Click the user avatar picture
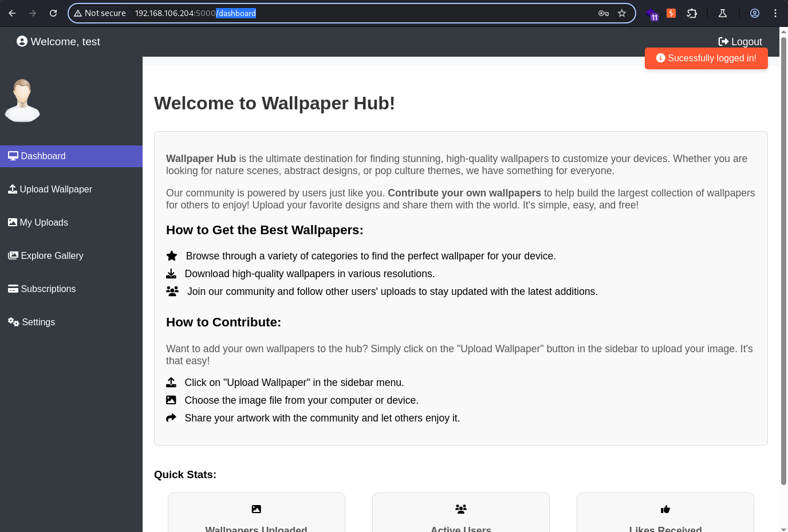788x532 pixels. (22, 100)
